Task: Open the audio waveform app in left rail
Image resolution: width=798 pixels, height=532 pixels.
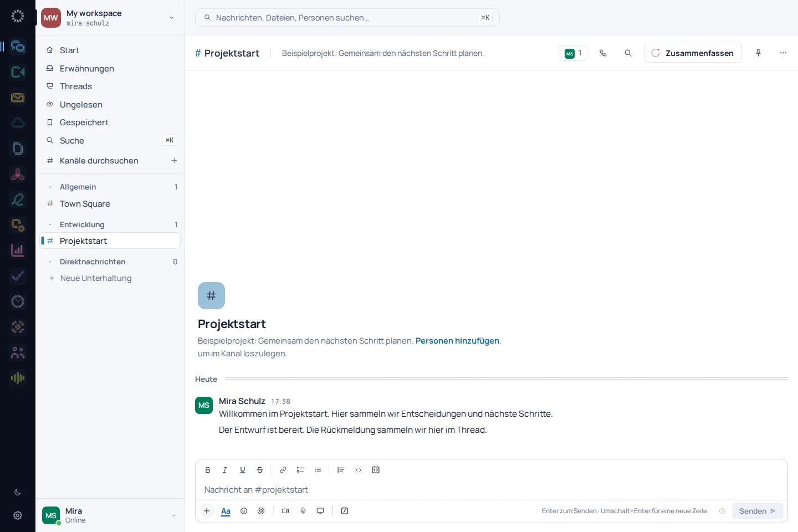Action: point(18,378)
